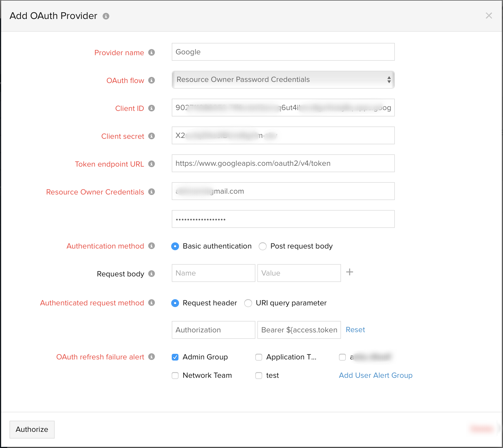Click the Client secret info icon
This screenshot has width=503, height=448.
tap(151, 136)
